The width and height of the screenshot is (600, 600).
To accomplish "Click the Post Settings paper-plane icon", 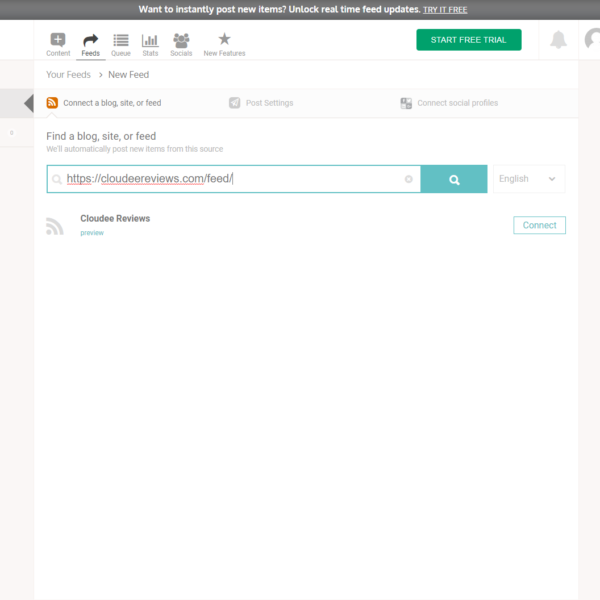I will [235, 103].
